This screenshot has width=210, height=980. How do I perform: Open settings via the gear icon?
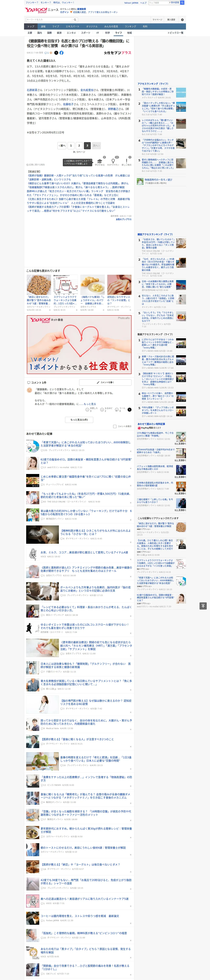182,19
